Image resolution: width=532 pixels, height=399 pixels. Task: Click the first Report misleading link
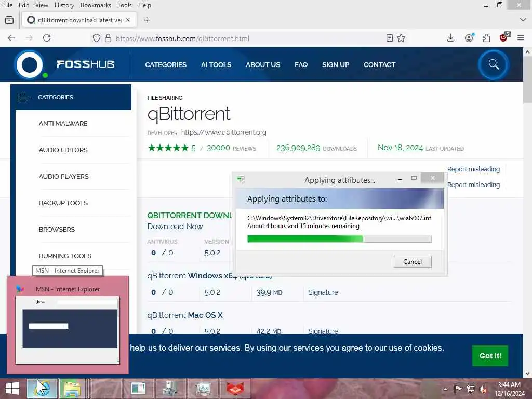tap(473, 169)
